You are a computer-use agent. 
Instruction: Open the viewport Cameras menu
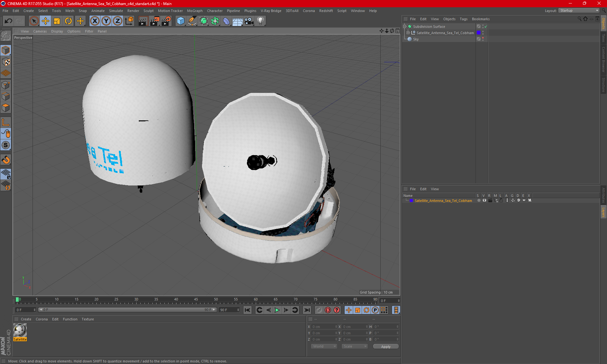click(x=40, y=31)
